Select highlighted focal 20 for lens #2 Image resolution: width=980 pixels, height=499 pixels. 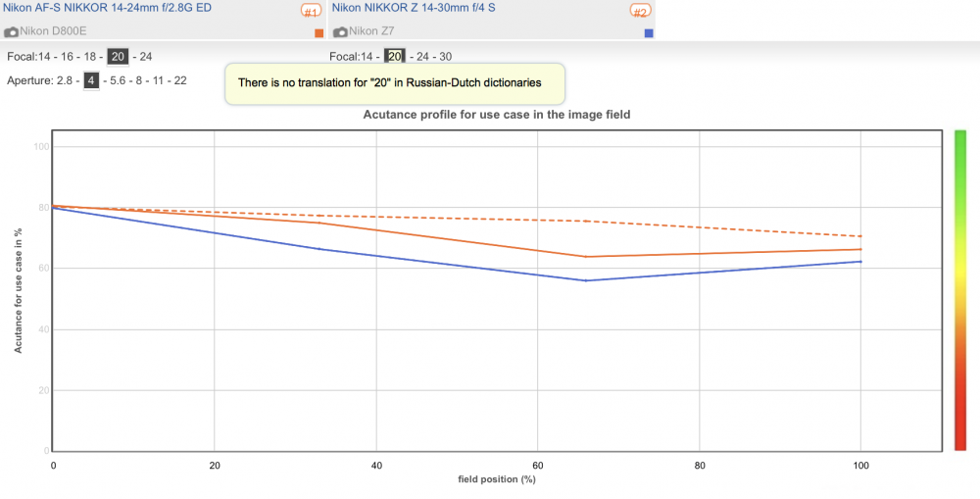pyautogui.click(x=394, y=56)
